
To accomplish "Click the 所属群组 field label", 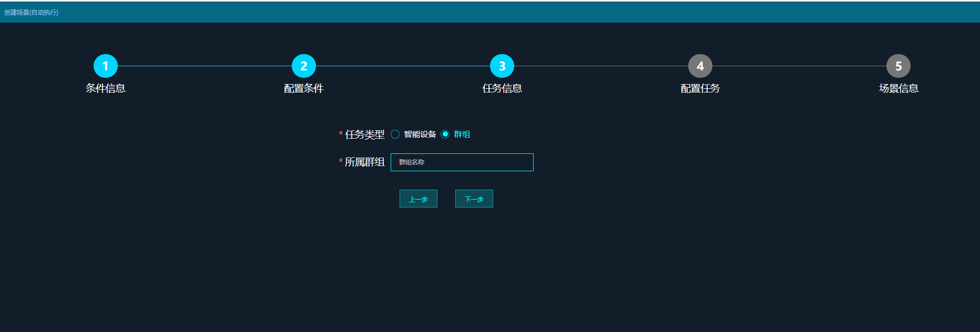I will click(x=364, y=162).
